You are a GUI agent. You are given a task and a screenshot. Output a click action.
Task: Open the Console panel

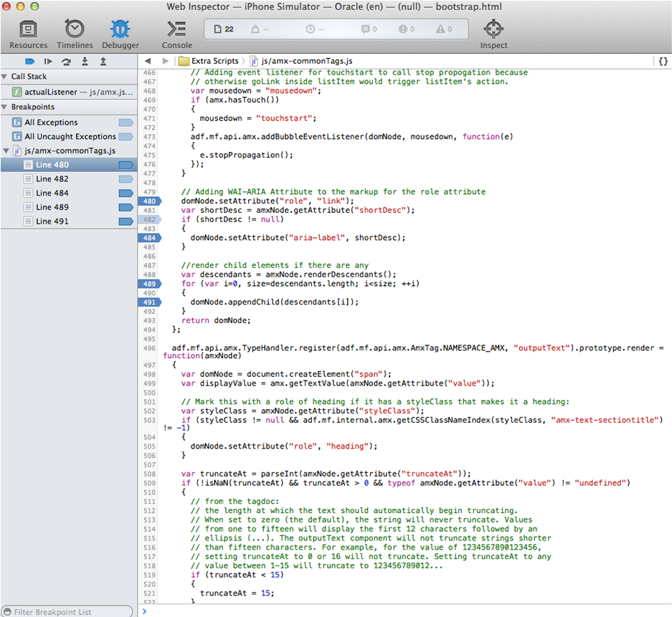point(176,34)
